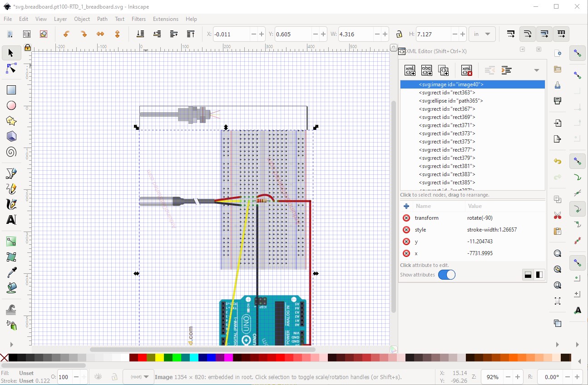Open the File menu
This screenshot has height=385, width=588.
pyautogui.click(x=8, y=19)
